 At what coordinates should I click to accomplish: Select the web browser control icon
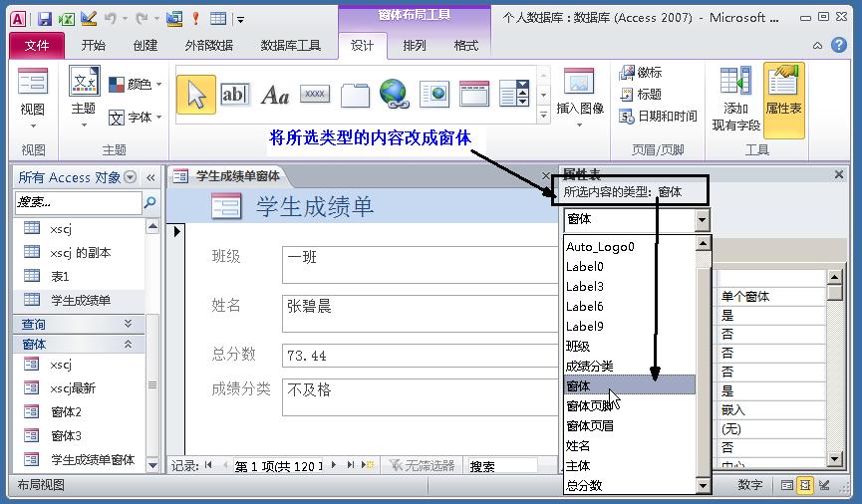tap(434, 94)
